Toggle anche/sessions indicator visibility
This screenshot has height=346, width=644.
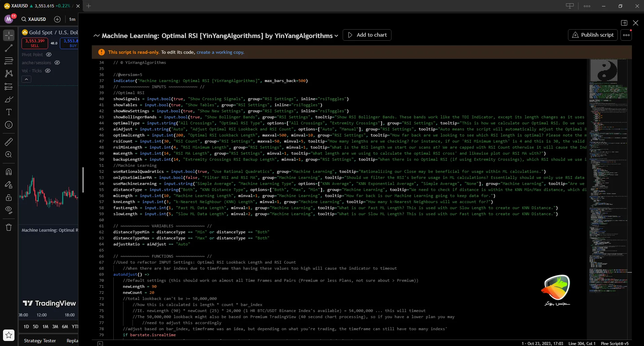tap(57, 63)
